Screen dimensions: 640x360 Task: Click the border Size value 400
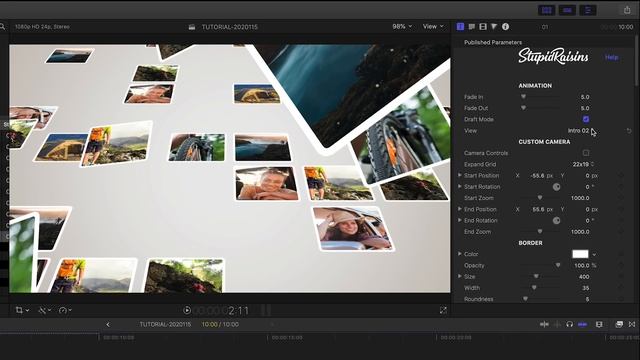tap(584, 277)
